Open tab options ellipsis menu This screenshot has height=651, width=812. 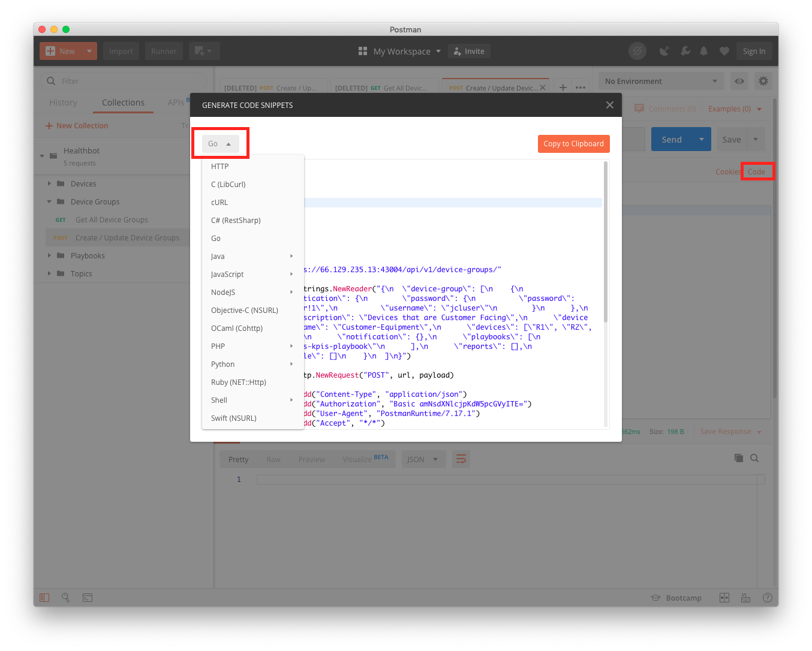(580, 88)
